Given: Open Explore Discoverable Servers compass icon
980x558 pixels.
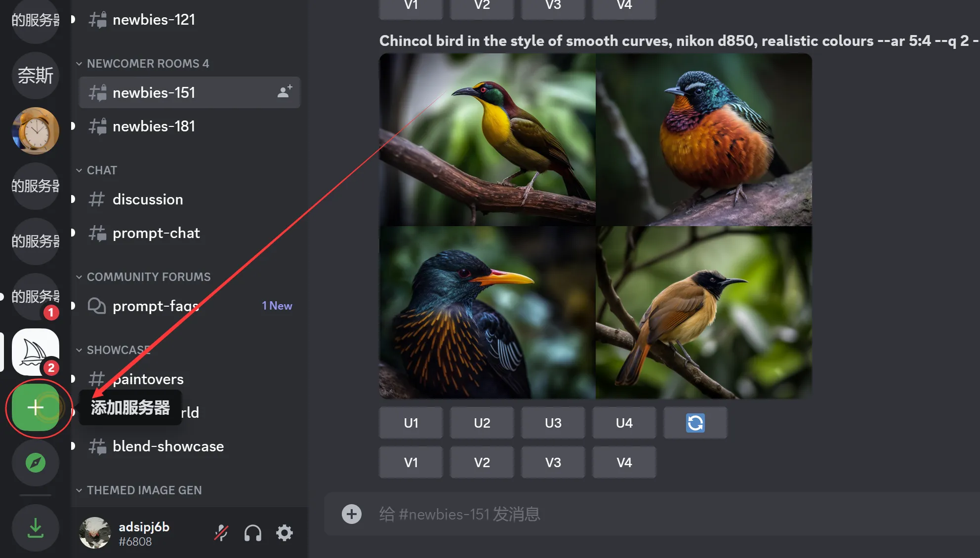Looking at the screenshot, I should point(35,463).
